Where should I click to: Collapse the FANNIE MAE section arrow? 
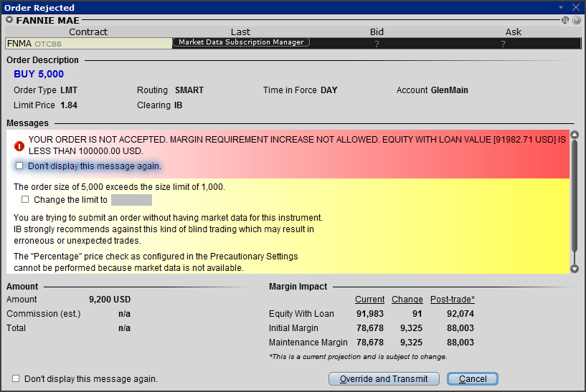pyautogui.click(x=9, y=20)
